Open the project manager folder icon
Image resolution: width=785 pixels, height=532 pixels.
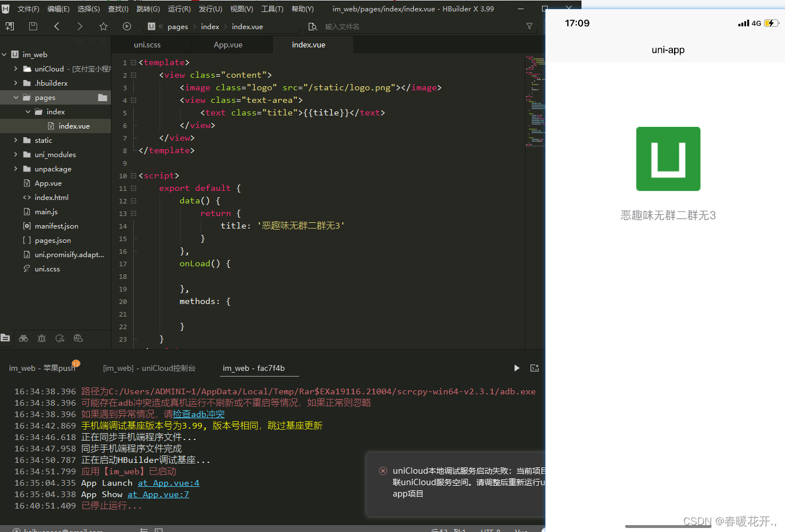[x=6, y=338]
